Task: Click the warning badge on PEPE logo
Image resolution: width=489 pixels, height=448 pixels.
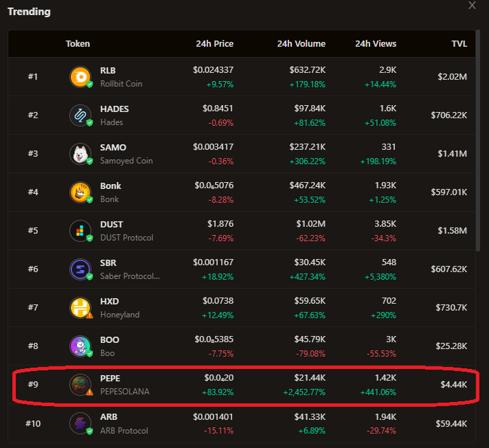Action: click(x=89, y=392)
